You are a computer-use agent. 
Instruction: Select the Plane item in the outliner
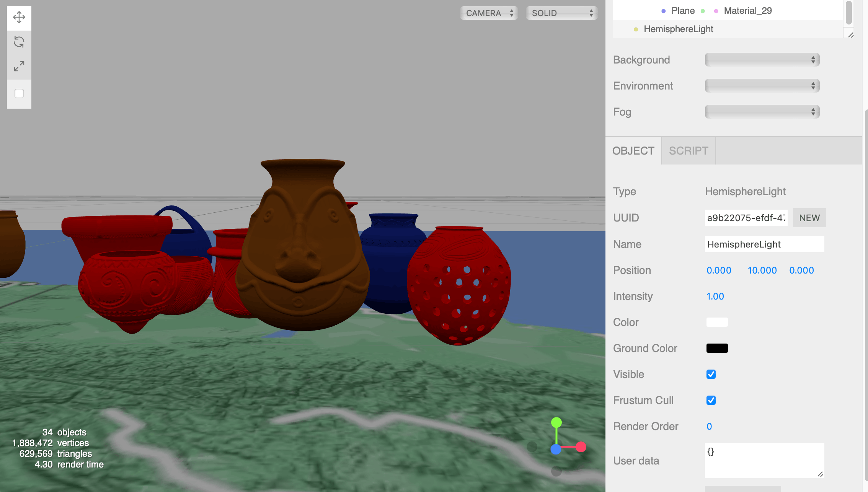683,11
